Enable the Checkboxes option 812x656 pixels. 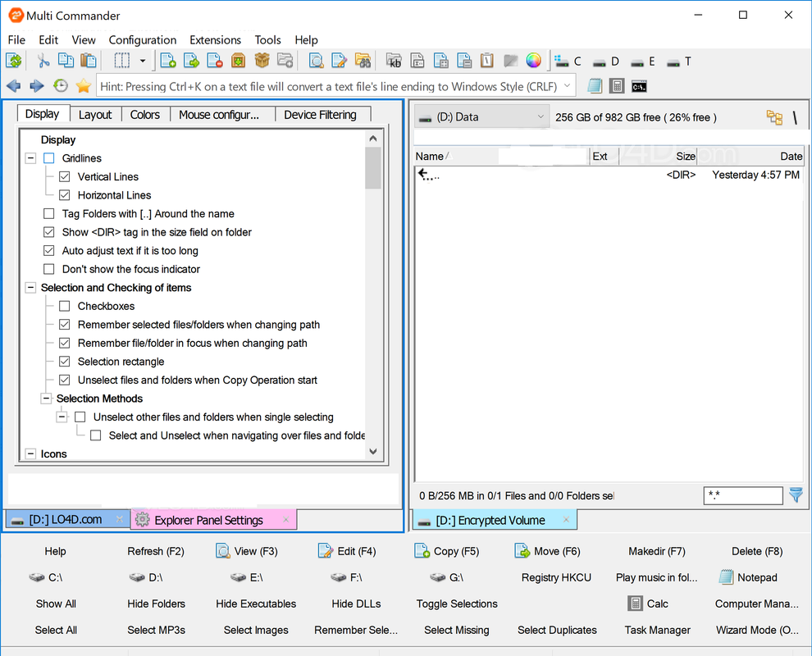[x=64, y=306]
